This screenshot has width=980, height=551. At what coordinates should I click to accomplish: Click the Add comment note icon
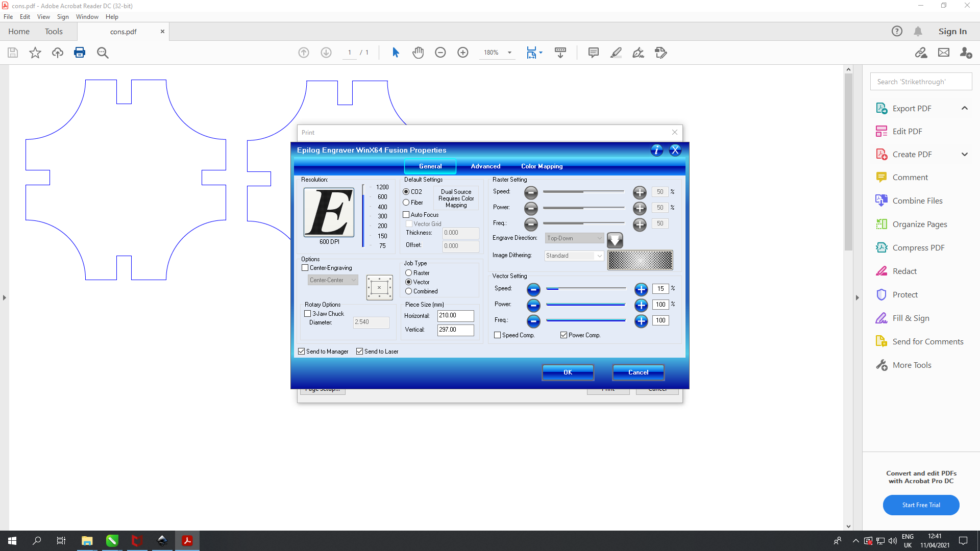tap(593, 53)
